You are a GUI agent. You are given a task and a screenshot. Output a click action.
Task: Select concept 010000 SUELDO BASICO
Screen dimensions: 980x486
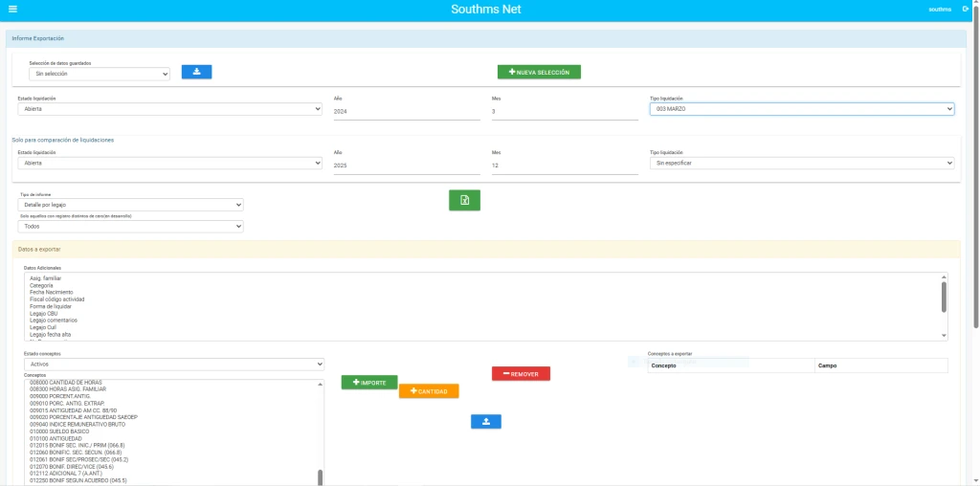click(x=59, y=431)
